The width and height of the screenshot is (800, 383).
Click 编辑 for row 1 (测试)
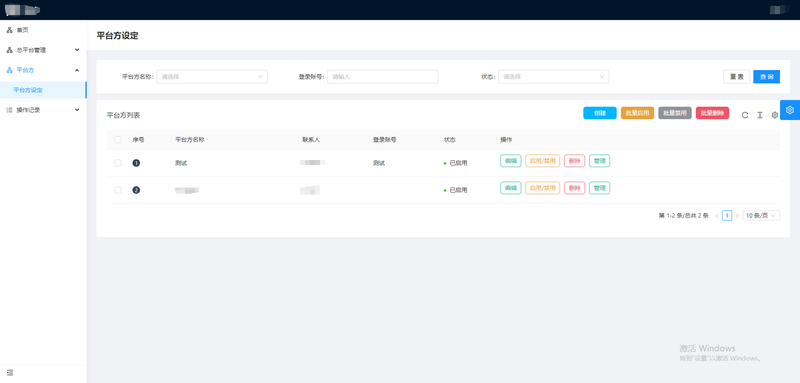point(511,161)
